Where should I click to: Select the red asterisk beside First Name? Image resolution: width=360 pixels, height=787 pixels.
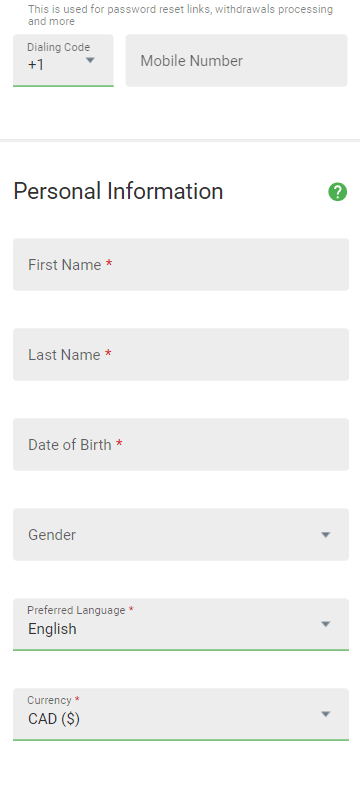coord(108,264)
